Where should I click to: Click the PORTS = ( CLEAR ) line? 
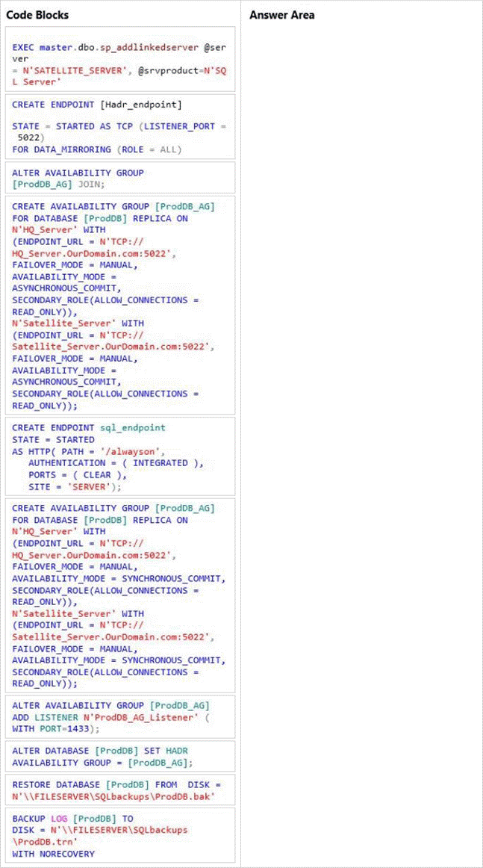tap(78, 475)
